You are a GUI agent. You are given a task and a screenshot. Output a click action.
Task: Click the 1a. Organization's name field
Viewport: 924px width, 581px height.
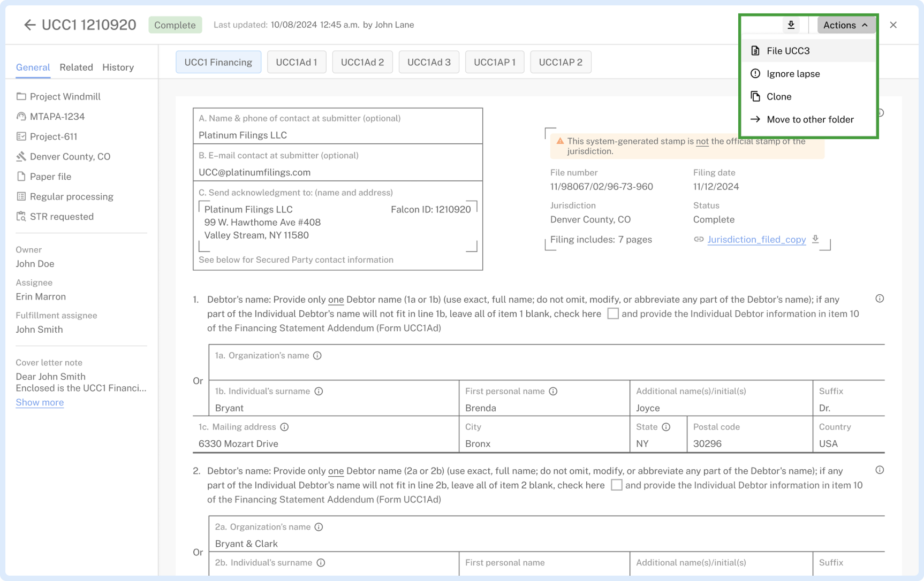pos(547,362)
